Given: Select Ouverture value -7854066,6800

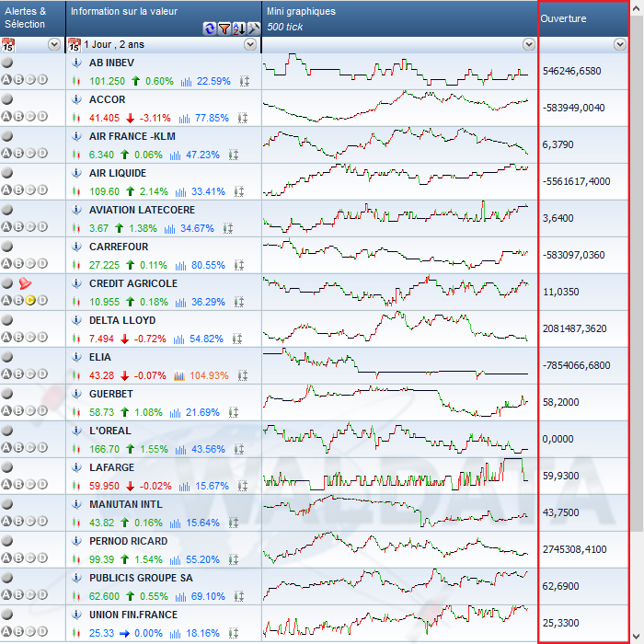Looking at the screenshot, I should 576,365.
